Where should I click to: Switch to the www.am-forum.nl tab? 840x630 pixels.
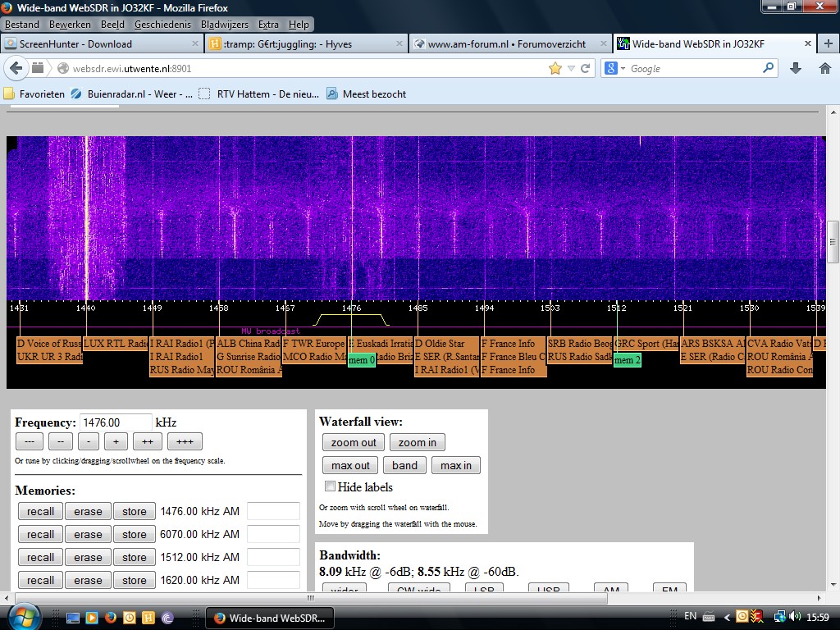click(x=506, y=44)
